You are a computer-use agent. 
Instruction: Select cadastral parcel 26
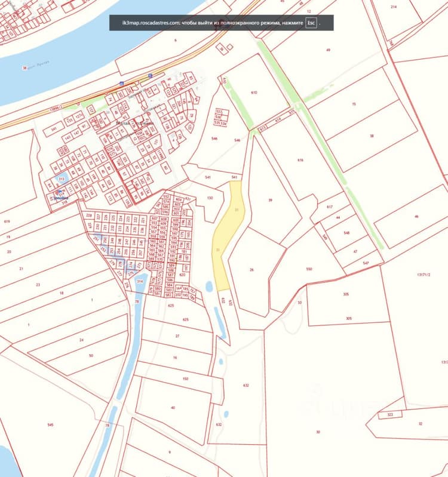coord(253,271)
